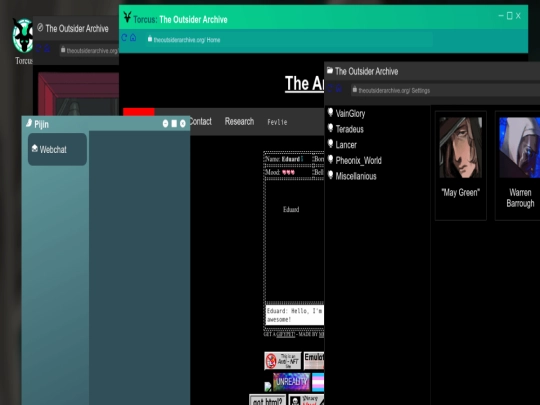Screen dimensions: 540x405
Task: Click the Emulat badge beside Anti-NFT
Action: point(314,361)
